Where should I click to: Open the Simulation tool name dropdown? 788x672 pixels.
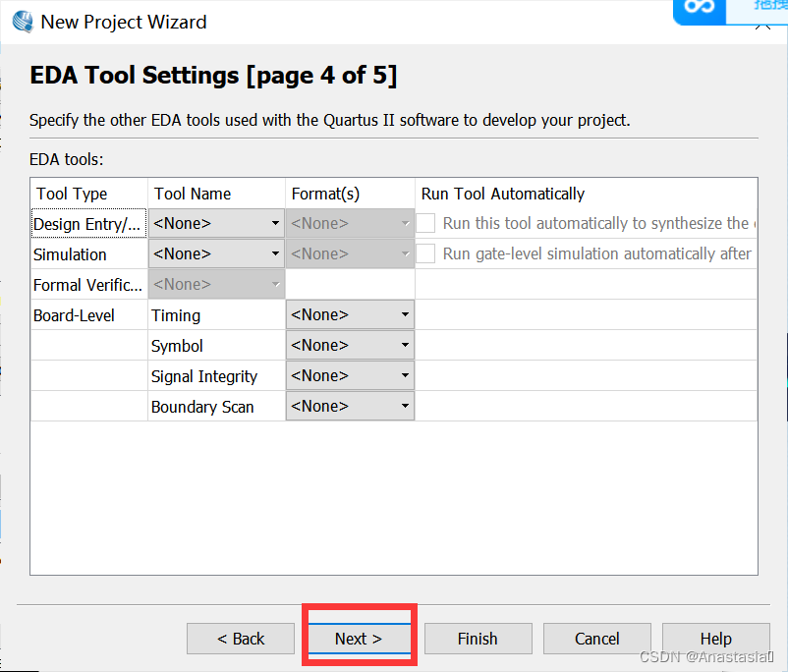click(216, 253)
